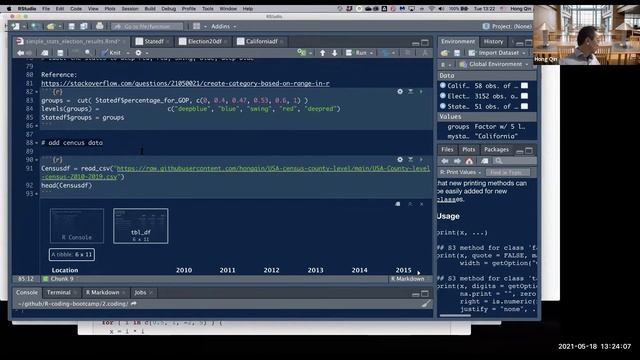Open chunk options gear for line 90 chunk

coord(400,160)
